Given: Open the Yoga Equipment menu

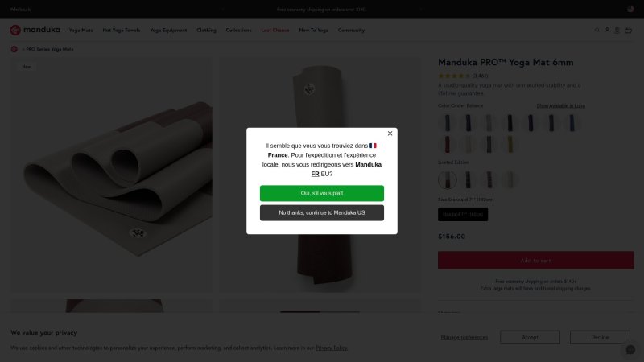Looking at the screenshot, I should pos(168,30).
